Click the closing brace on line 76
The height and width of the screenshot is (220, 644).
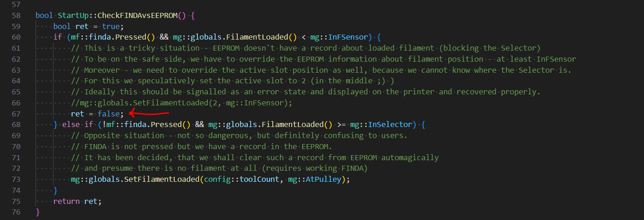pos(38,212)
